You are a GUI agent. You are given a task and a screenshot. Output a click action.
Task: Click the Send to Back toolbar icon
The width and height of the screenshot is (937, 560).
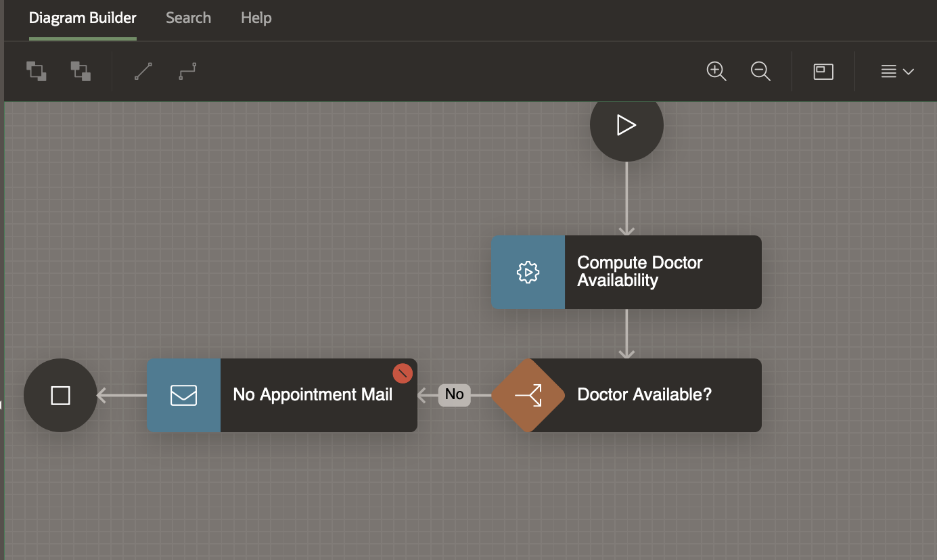tap(81, 71)
